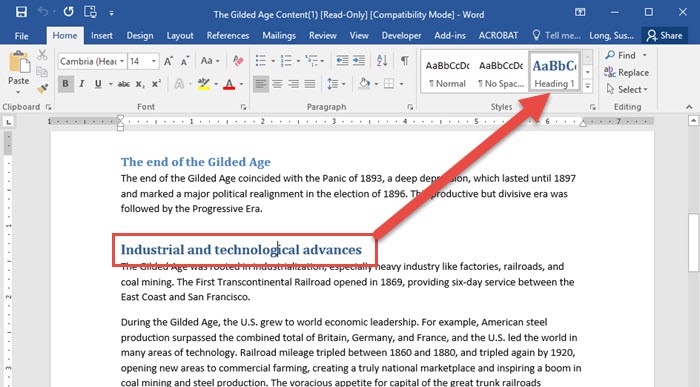Click the Paste clipboard icon

(19, 63)
